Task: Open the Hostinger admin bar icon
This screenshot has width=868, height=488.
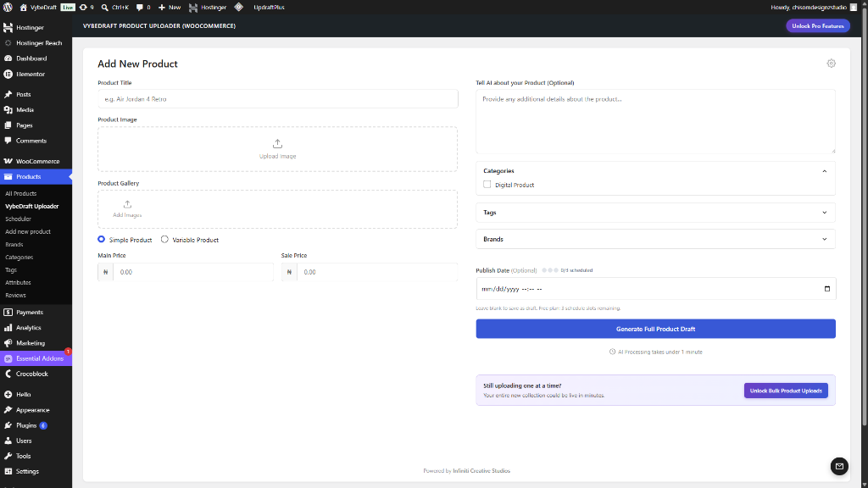Action: click(x=193, y=7)
